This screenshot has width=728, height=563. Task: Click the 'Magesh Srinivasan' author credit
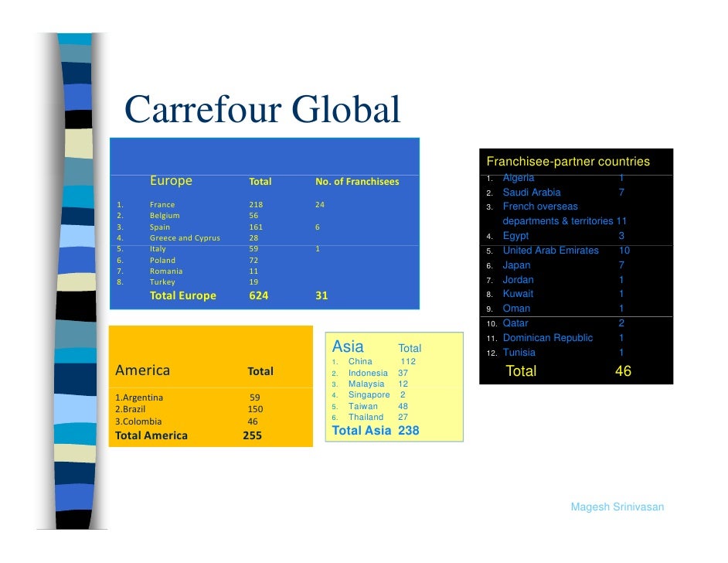click(x=617, y=507)
